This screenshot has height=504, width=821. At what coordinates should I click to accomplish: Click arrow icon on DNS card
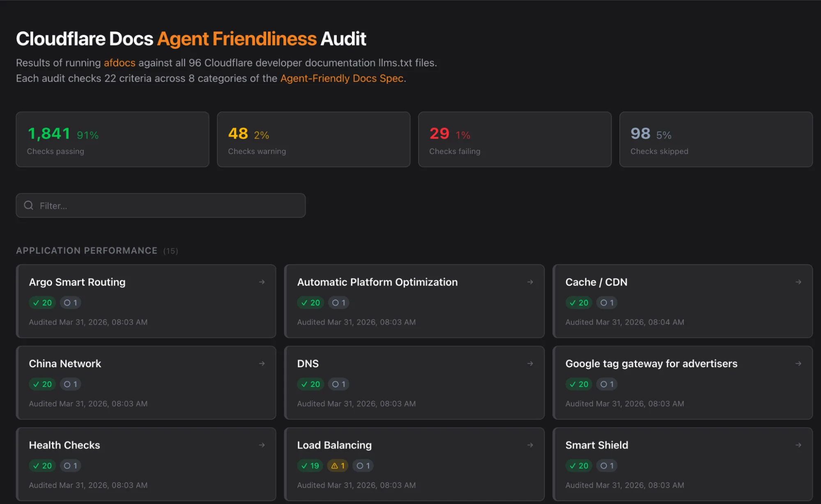[x=530, y=364]
